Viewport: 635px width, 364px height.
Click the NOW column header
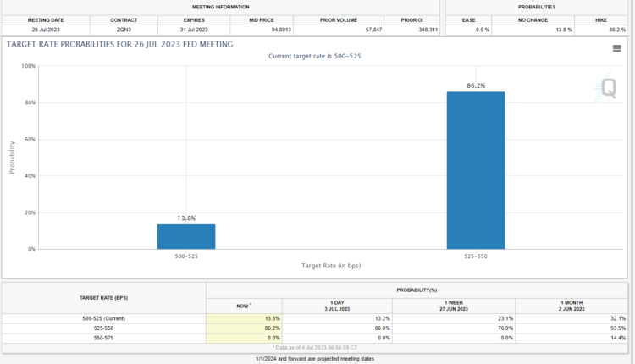pos(244,304)
